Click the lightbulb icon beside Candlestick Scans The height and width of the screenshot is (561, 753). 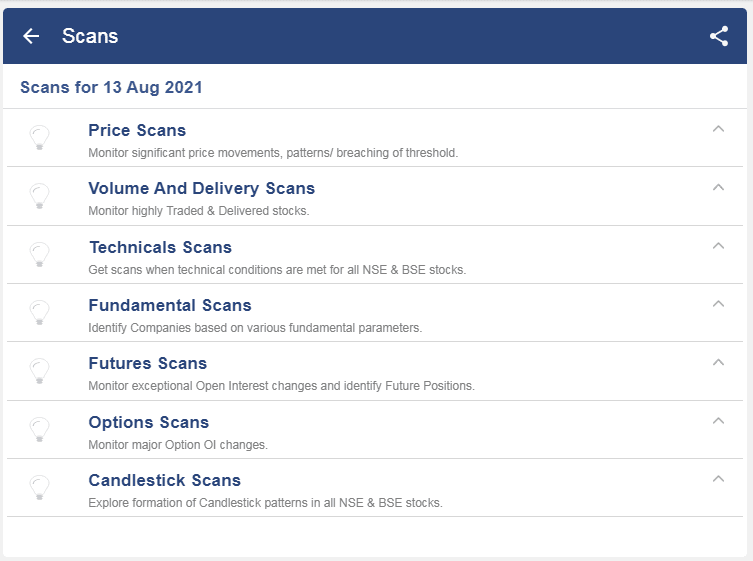[x=39, y=487]
